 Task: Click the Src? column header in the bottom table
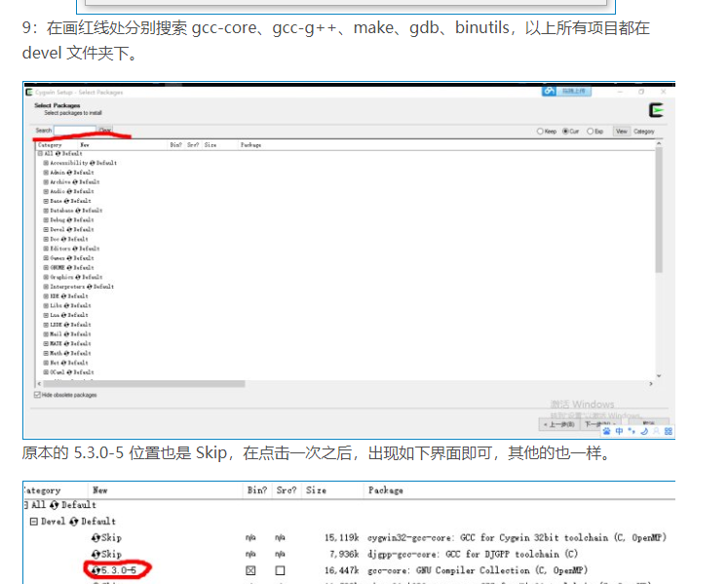point(287,490)
